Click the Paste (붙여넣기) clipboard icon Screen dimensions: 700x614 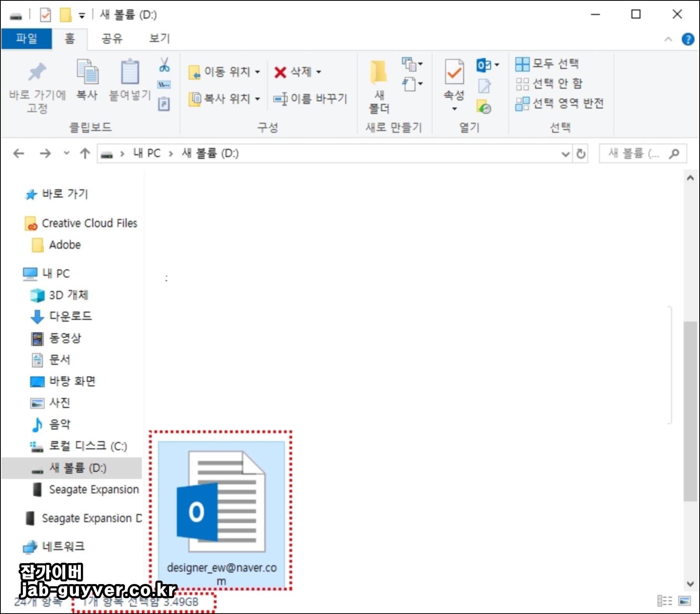click(x=129, y=72)
